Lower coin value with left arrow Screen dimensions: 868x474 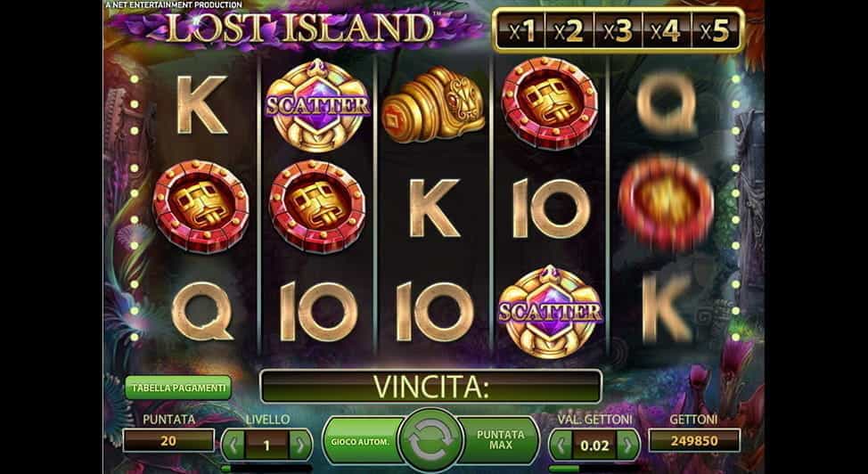pos(561,445)
